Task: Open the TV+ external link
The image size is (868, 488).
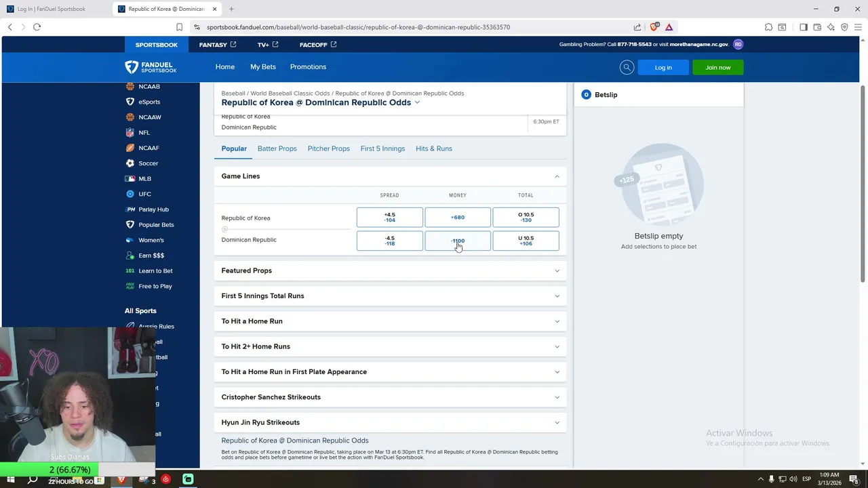Action: click(268, 45)
